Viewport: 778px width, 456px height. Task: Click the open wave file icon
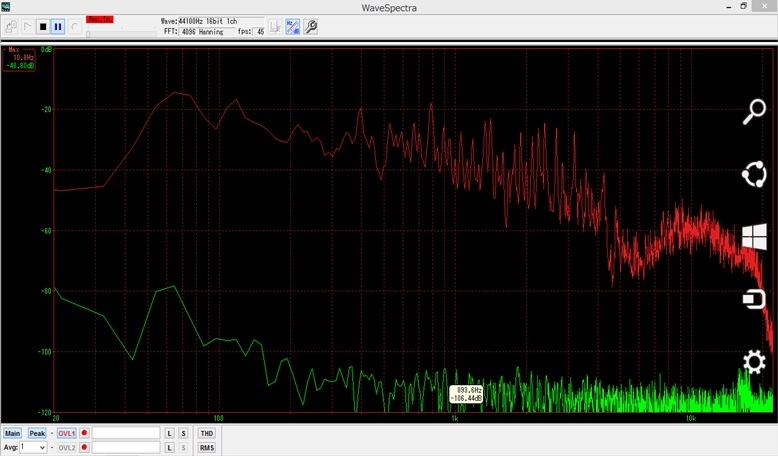coord(11,26)
